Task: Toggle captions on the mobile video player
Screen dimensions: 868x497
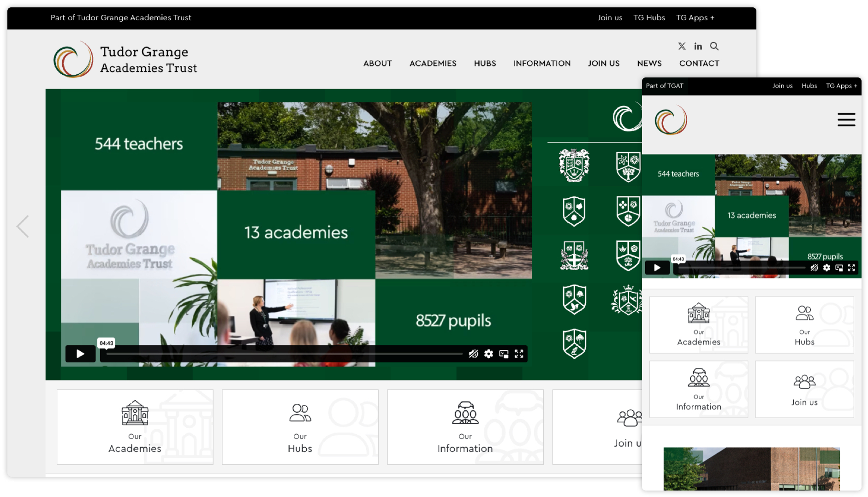Action: point(814,267)
